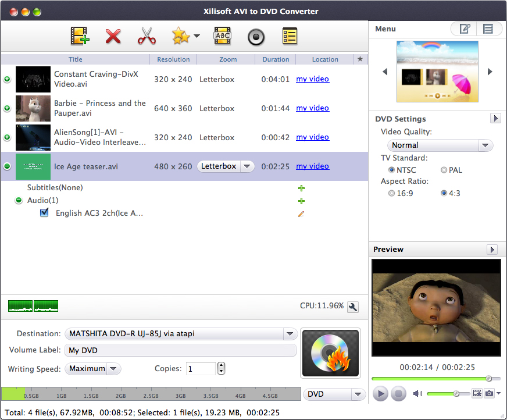Edit the English AC3 audio track with the pencil
507x420 pixels.
click(301, 214)
